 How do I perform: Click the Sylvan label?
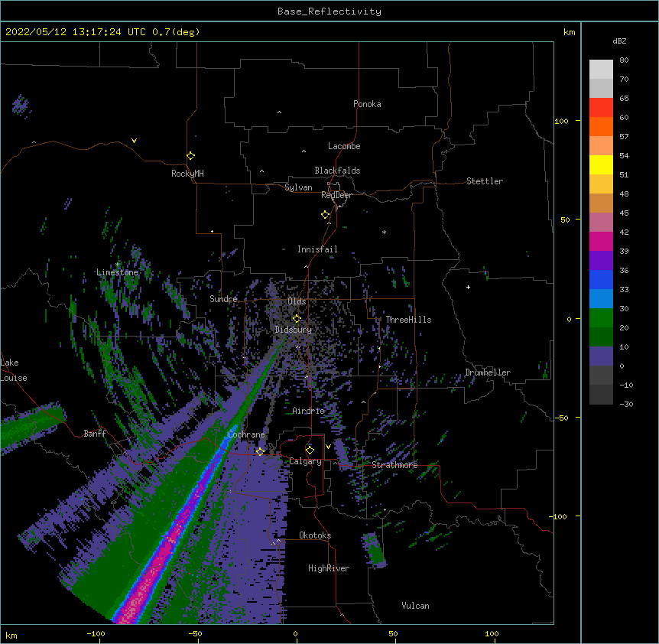(298, 187)
